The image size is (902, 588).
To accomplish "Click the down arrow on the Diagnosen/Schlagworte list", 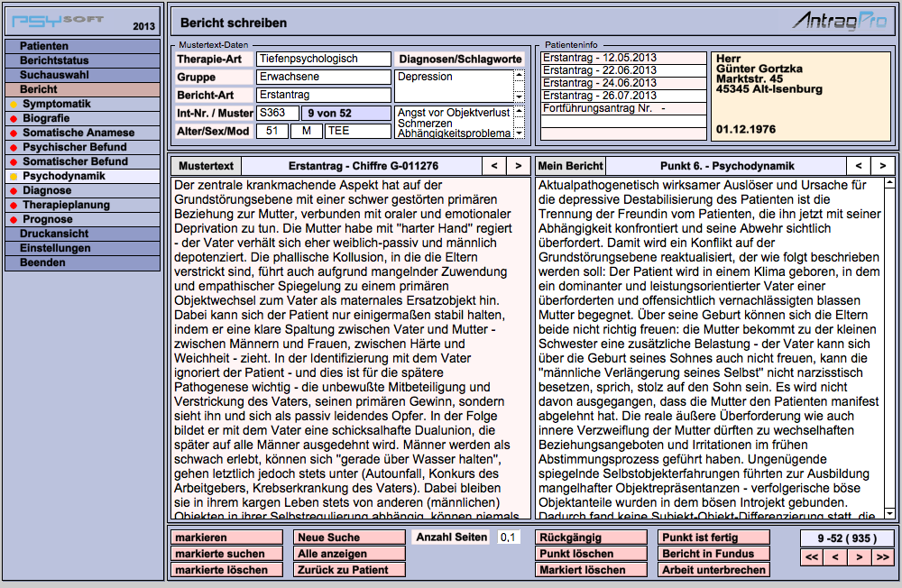I will coord(519,97).
